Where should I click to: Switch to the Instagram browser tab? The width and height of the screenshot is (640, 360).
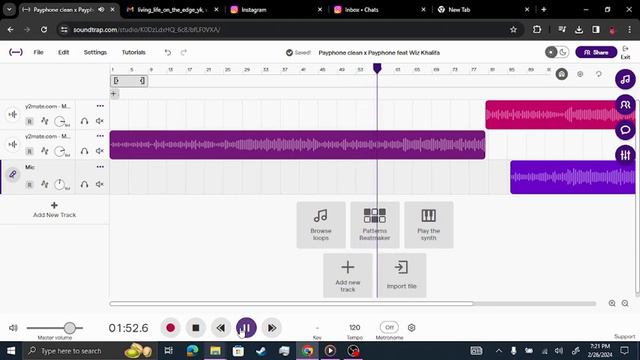pyautogui.click(x=276, y=9)
